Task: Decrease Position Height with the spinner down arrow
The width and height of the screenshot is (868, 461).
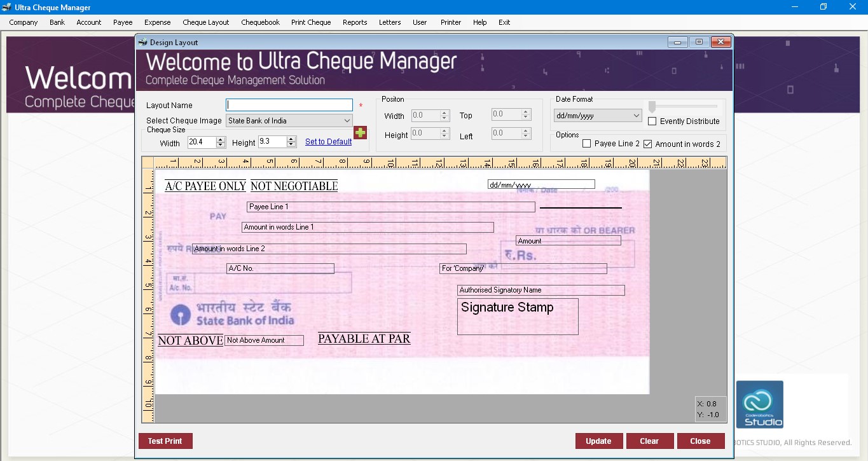Action: (x=444, y=136)
